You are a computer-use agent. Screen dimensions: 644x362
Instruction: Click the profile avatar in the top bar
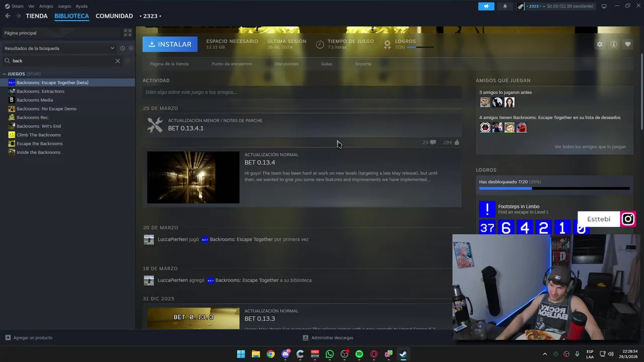coord(521,6)
